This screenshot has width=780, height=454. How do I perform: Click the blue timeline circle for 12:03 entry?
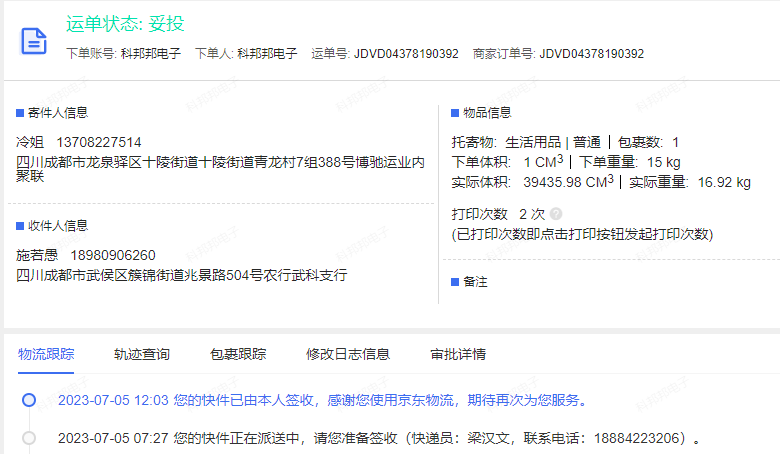click(29, 400)
